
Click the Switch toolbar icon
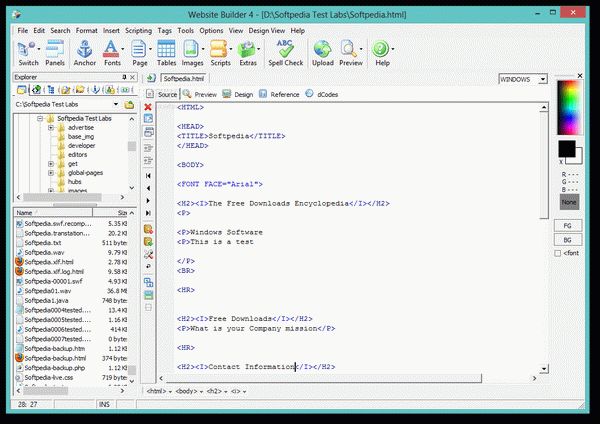click(x=28, y=52)
